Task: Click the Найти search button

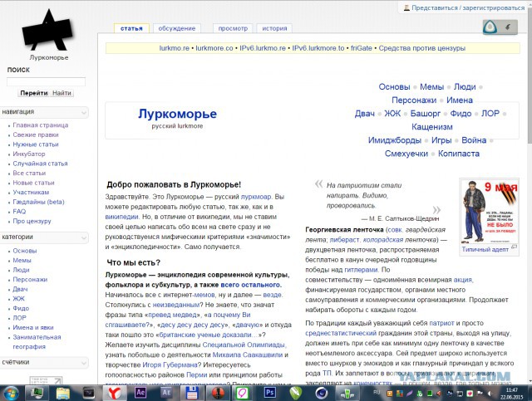Action: 62,93
